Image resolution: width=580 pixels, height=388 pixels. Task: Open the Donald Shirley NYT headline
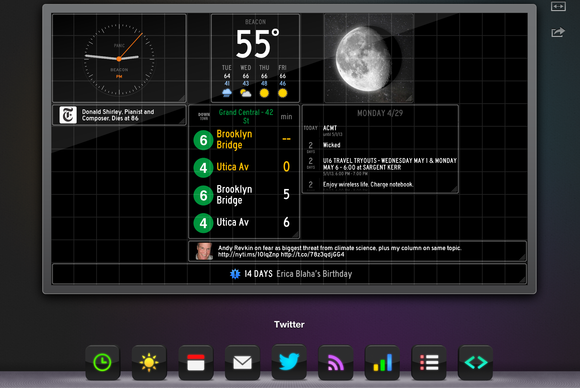119,115
